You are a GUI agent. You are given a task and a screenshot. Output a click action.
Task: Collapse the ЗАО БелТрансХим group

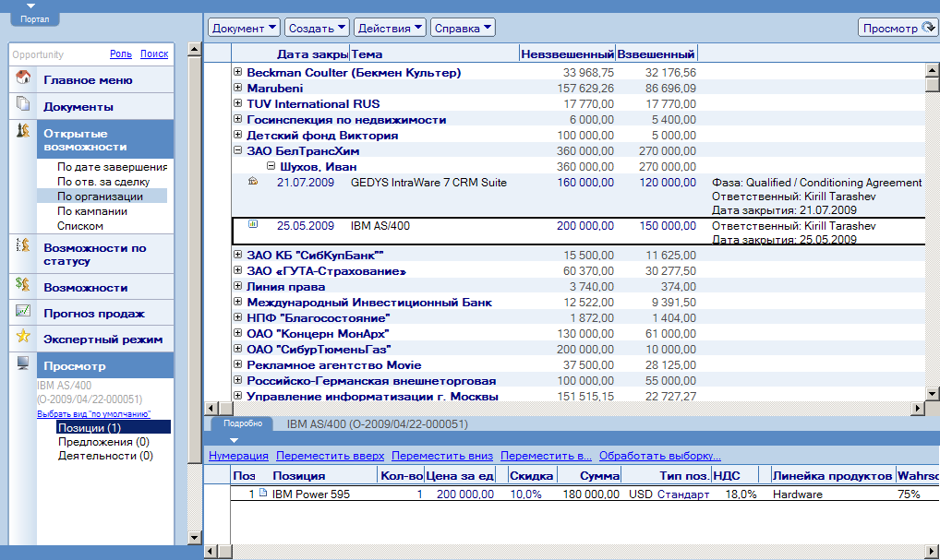237,149
